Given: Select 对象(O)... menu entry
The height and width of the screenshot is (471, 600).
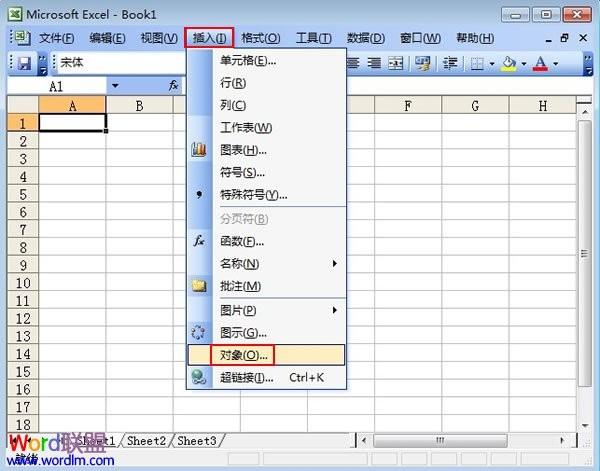Looking at the screenshot, I should (x=266, y=355).
